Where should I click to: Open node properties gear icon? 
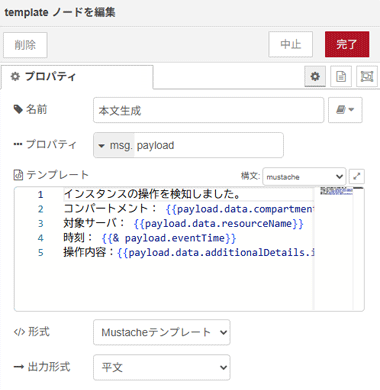point(315,76)
